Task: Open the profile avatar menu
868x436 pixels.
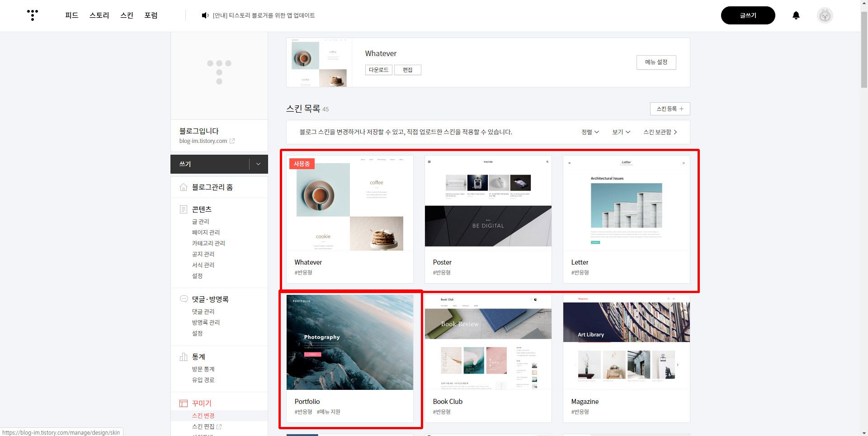Action: click(825, 15)
